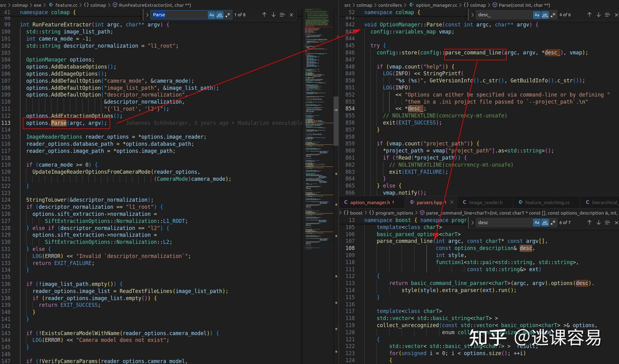Image resolution: width=619 pixels, height=364 pixels.
Task: Open the RunFeatureExtractor breadcrumb symbol list
Action: coord(152,5)
